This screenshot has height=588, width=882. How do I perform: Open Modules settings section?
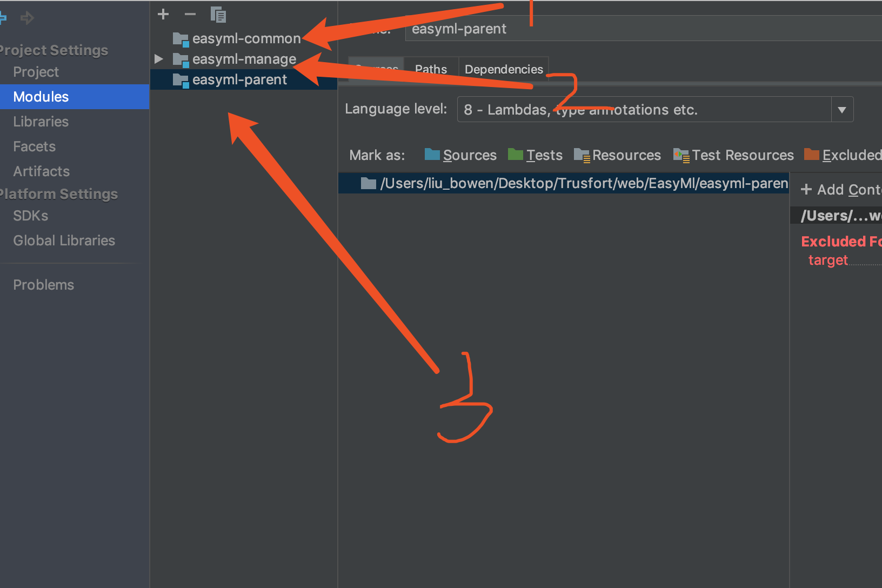pyautogui.click(x=41, y=97)
